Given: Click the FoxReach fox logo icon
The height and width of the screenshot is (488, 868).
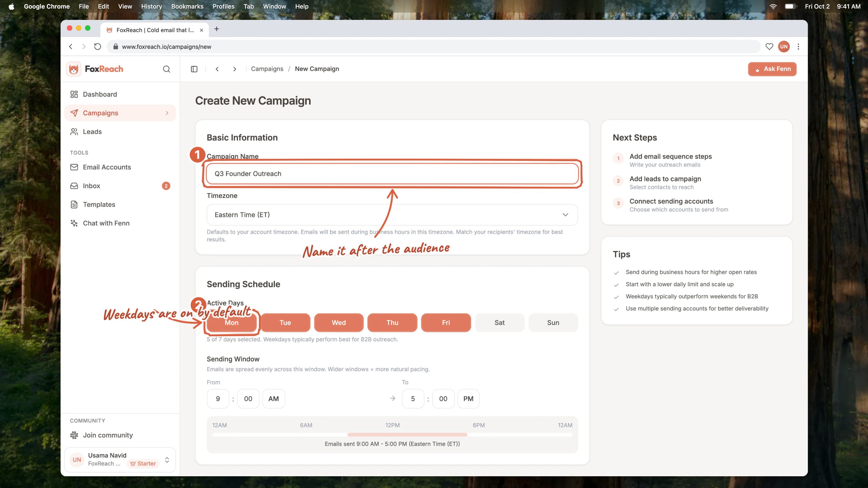Looking at the screenshot, I should [x=74, y=69].
